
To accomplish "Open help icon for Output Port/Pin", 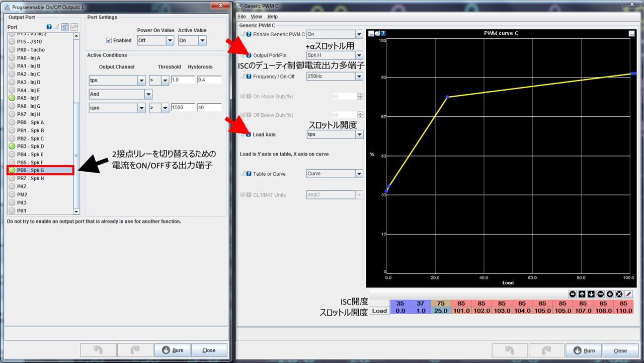I will (249, 55).
